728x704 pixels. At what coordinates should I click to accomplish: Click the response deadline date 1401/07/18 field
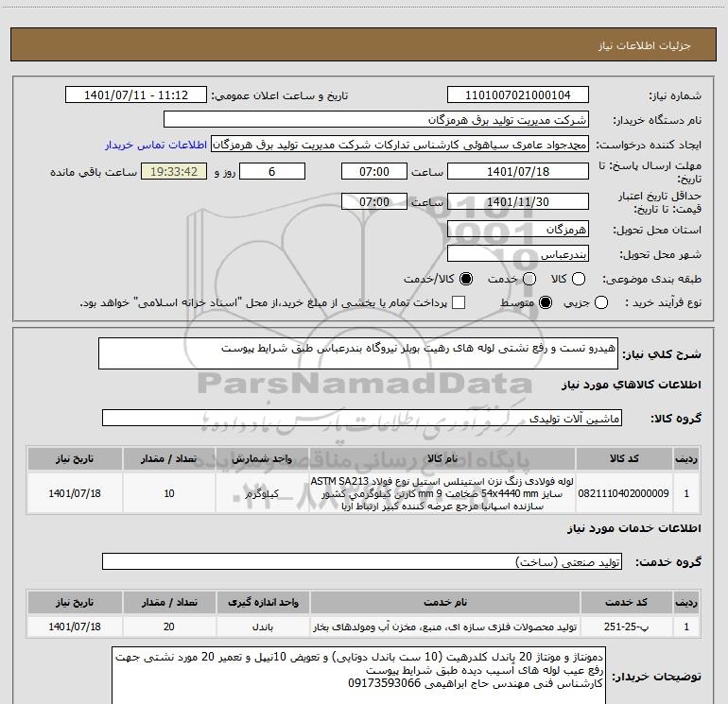(518, 171)
